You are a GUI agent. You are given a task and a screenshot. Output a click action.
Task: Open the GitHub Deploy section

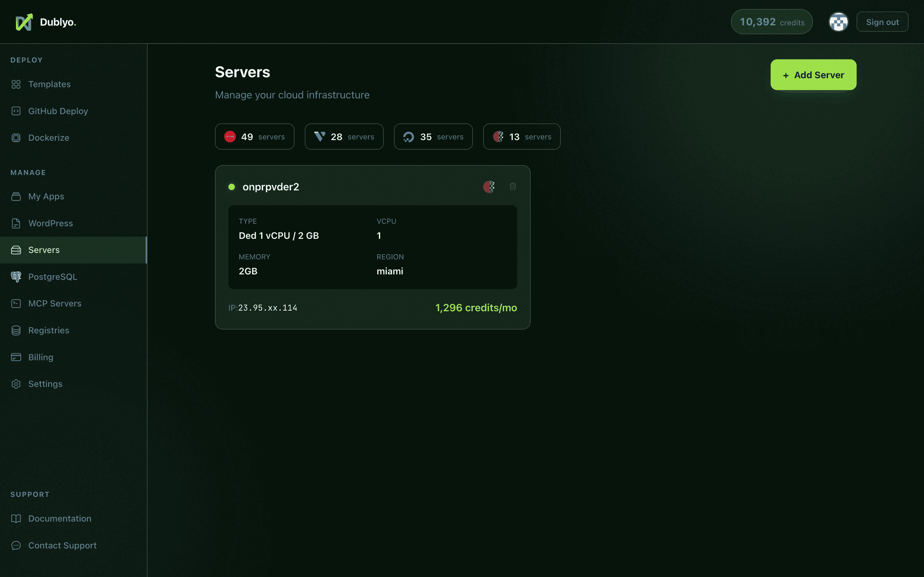point(58,111)
